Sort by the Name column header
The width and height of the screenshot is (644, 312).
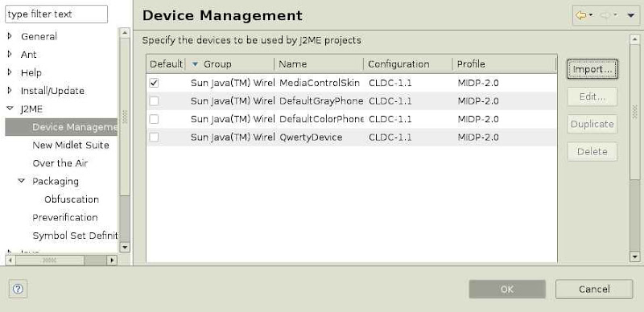[x=319, y=64]
